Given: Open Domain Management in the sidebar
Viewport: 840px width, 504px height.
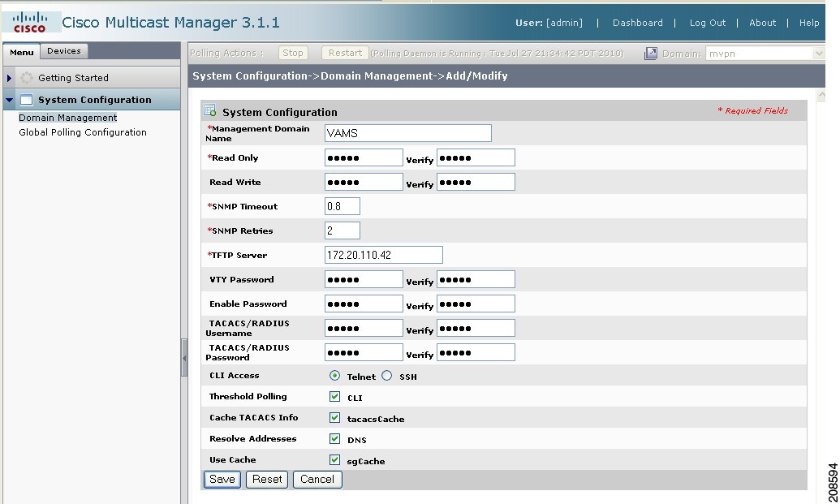Looking at the screenshot, I should point(67,118).
